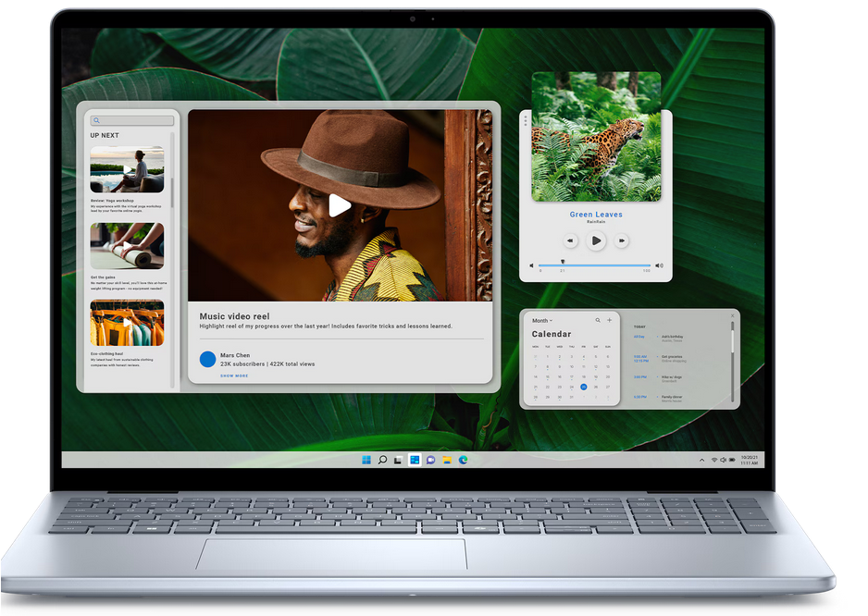This screenshot has height=616, width=868.
Task: Click the low-volume speaker icon in player
Action: tap(531, 265)
